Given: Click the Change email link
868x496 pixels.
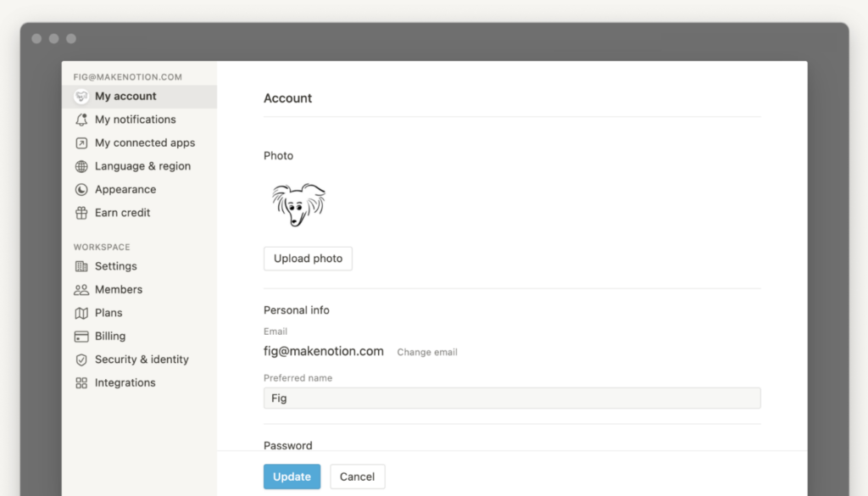Looking at the screenshot, I should [x=427, y=352].
